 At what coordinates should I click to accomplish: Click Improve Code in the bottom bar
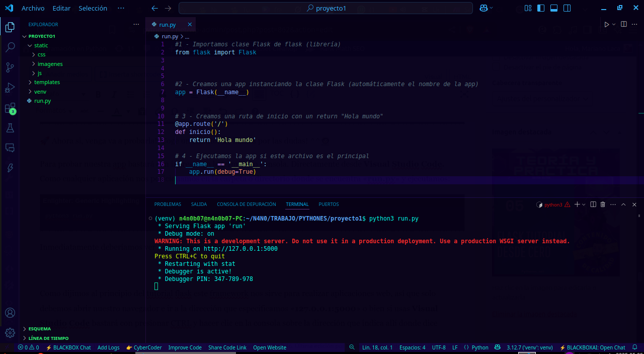click(185, 347)
